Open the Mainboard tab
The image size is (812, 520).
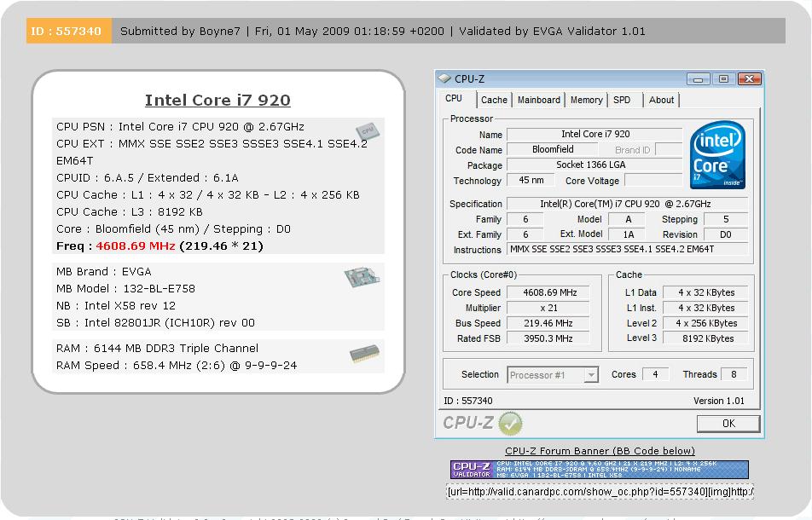[538, 100]
